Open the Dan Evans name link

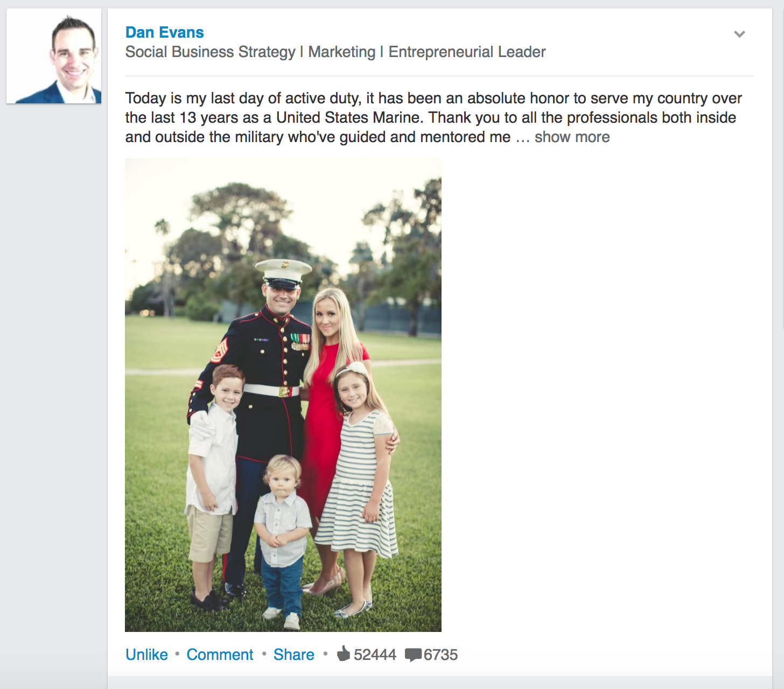pos(164,32)
